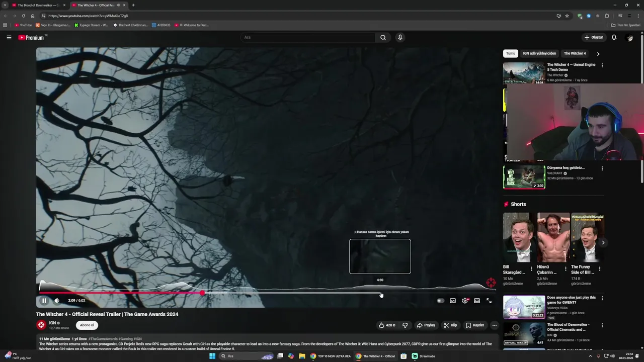The width and height of the screenshot is (644, 362).
Task: Click the browser home button
Action: click(x=33, y=16)
